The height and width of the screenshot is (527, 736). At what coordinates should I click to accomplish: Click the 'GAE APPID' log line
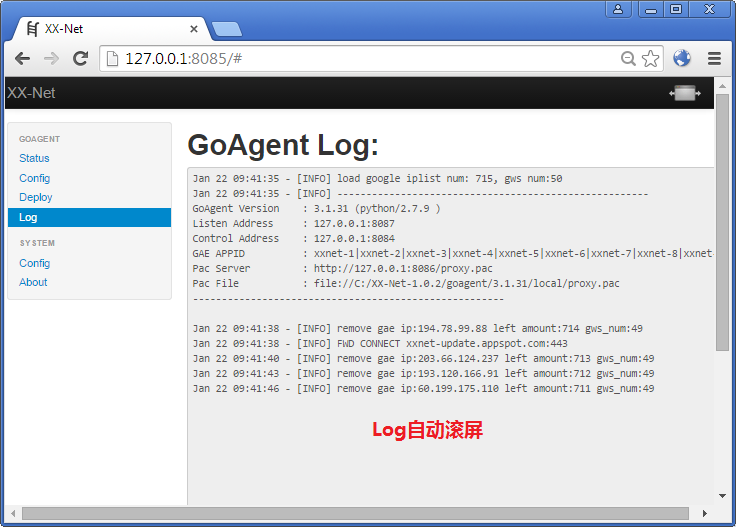pos(453,253)
